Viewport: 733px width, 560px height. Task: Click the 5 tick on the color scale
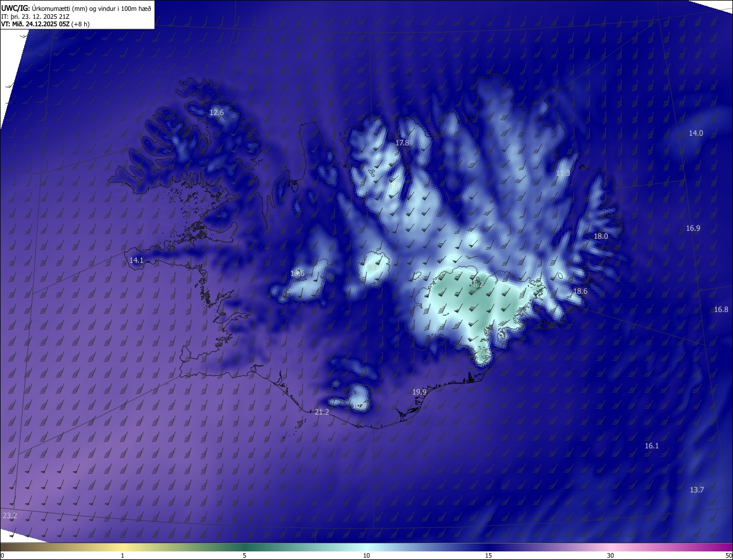coord(245,555)
